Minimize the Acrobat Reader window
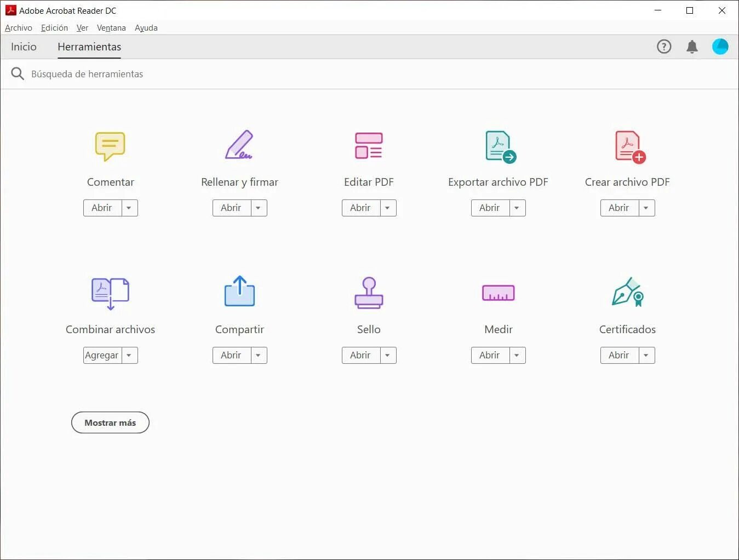Viewport: 739px width, 560px height. coord(658,10)
